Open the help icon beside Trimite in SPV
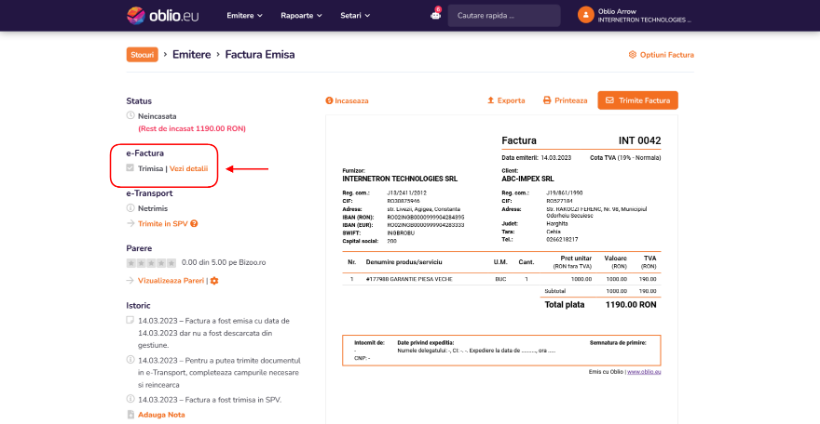 [x=194, y=224]
